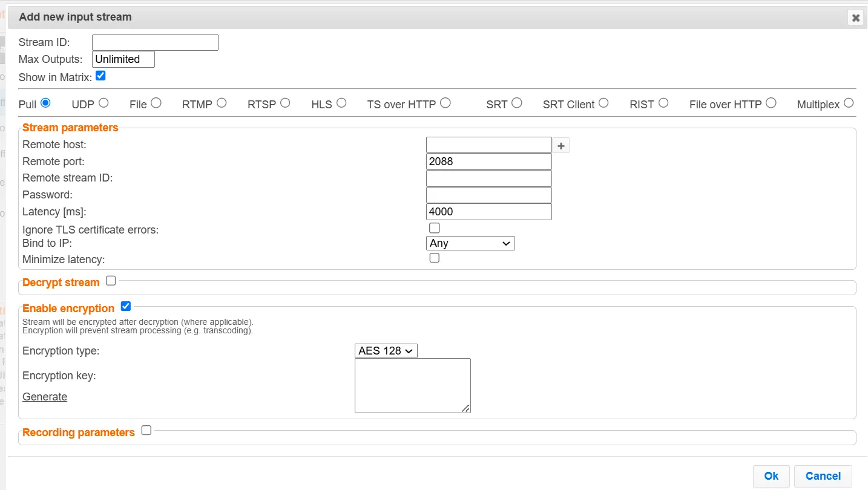Click the Latency field showing 4000

click(x=489, y=212)
